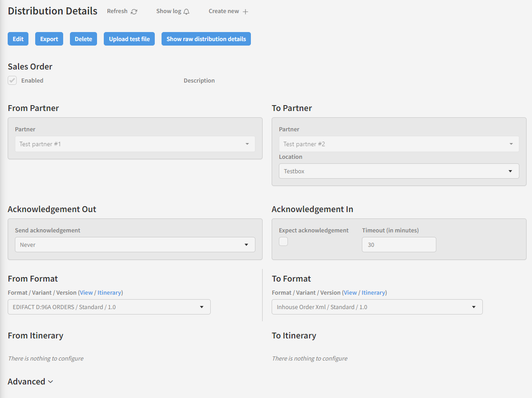Open the From Format EDIFACT dropdown
The height and width of the screenshot is (398, 532).
pyautogui.click(x=109, y=307)
